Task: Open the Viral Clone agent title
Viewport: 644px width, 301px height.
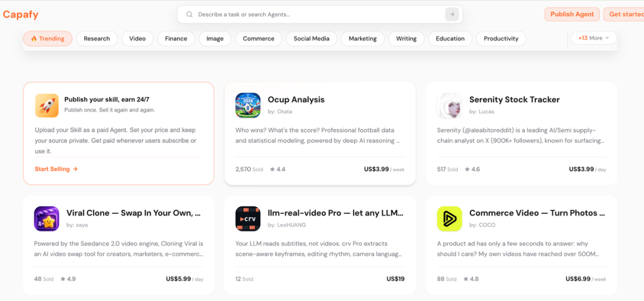Action: [134, 213]
